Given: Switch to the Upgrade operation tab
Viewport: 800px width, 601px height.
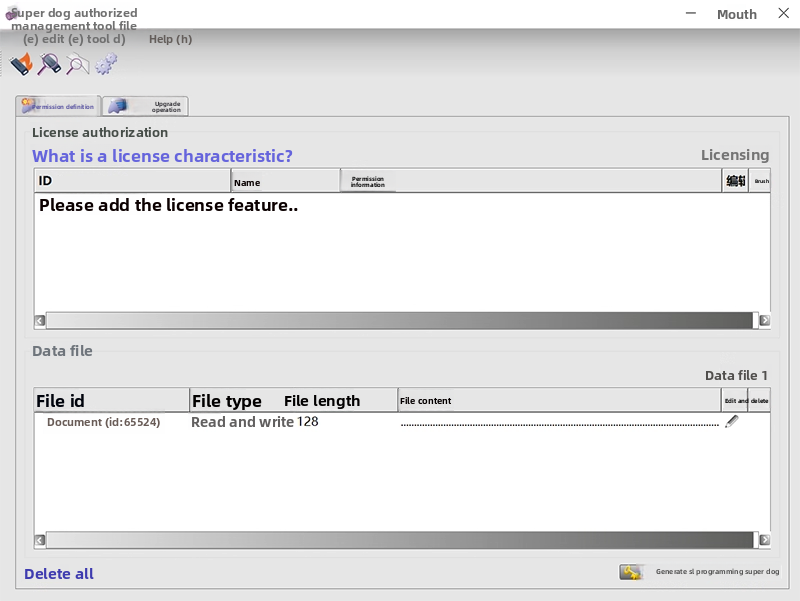Looking at the screenshot, I should (x=146, y=106).
